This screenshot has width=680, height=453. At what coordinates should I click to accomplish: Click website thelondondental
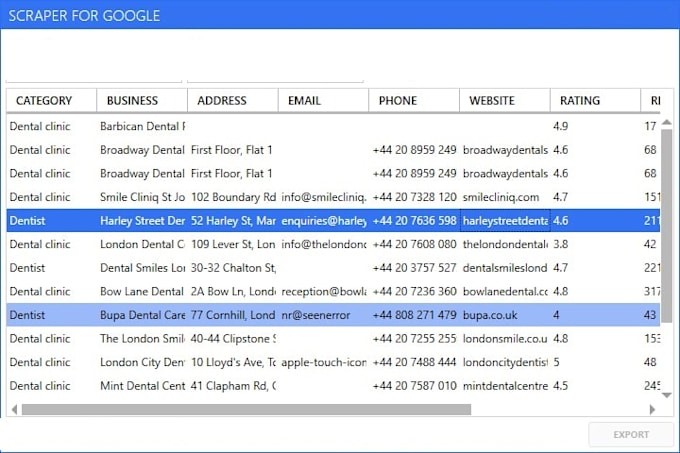[505, 244]
